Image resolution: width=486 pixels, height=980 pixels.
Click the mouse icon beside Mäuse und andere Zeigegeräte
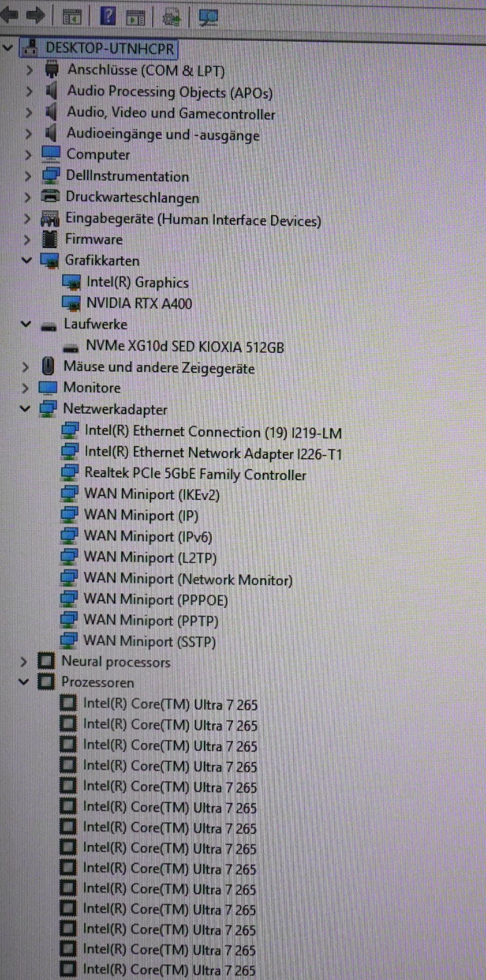coord(48,367)
